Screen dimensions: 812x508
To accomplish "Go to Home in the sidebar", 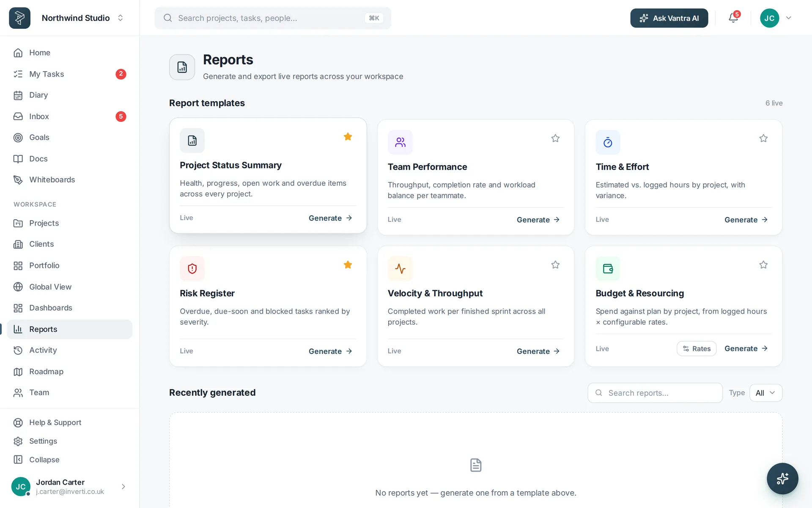I will click(x=70, y=53).
